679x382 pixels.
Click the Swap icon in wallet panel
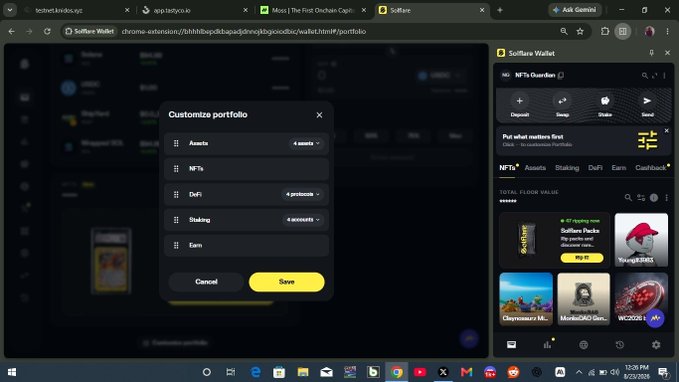pos(562,101)
